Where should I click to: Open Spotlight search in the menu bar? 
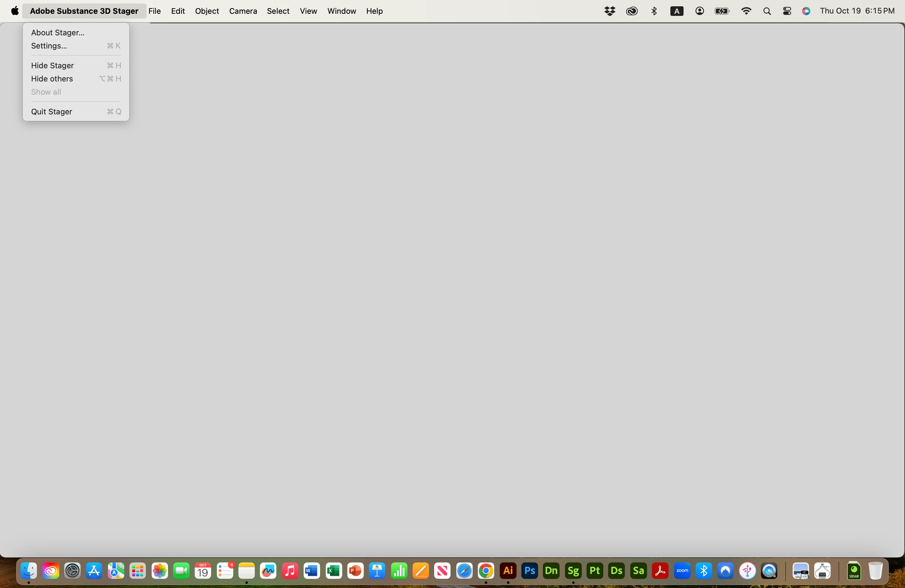[767, 11]
